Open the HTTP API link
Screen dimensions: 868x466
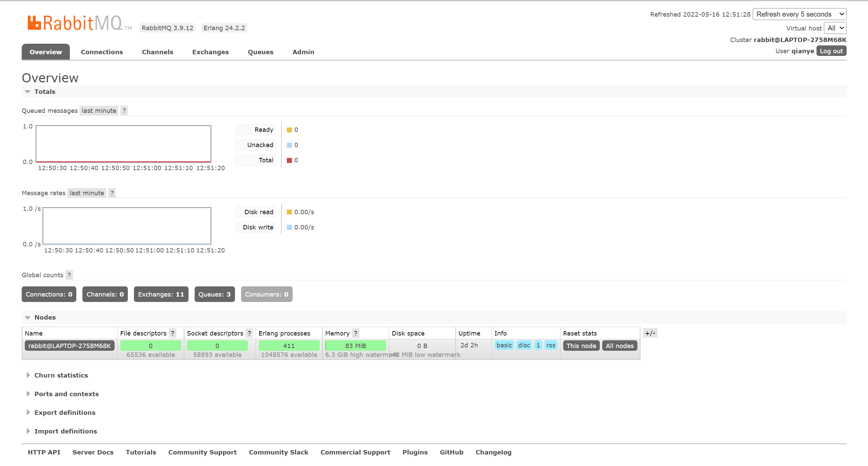tap(44, 452)
